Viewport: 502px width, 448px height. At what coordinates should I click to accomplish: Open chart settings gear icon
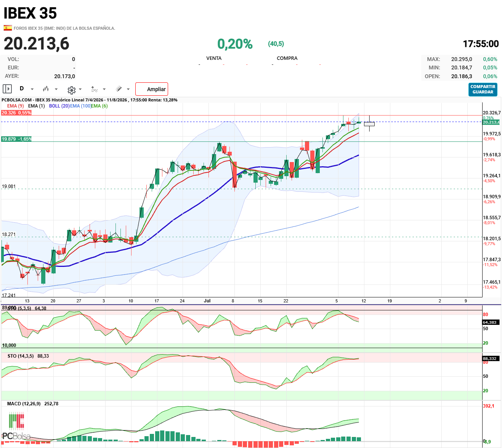71,90
